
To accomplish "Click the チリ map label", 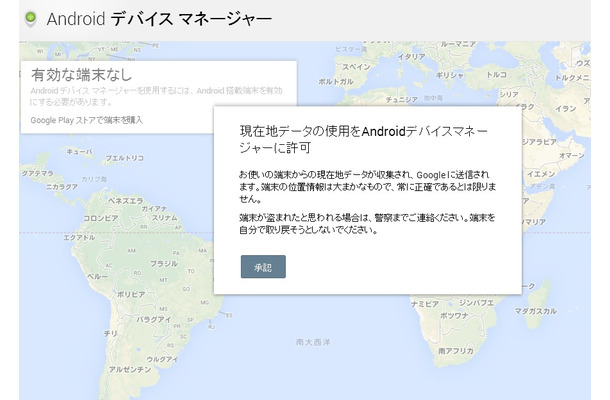I will click(x=110, y=333).
